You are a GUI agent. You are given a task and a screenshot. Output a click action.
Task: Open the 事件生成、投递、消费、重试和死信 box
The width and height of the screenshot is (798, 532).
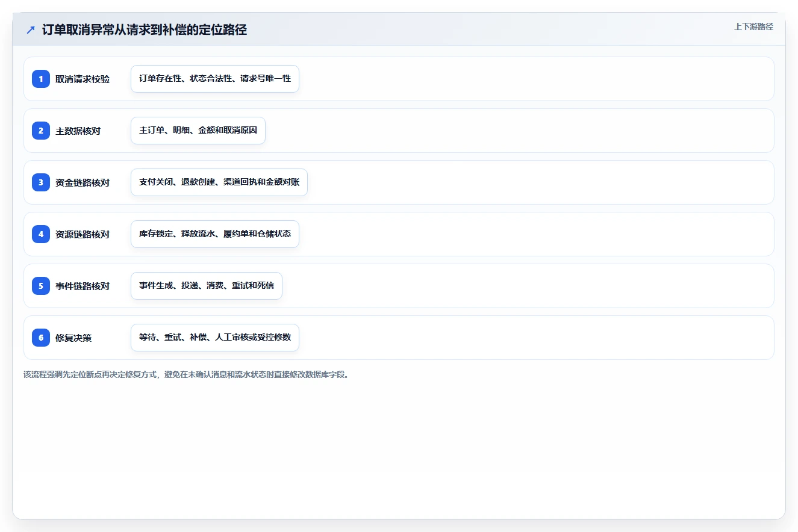(207, 286)
